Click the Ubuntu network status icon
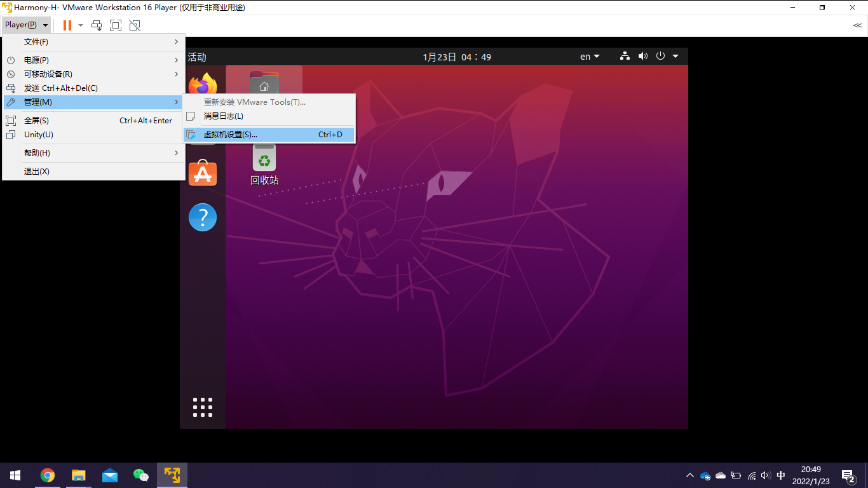 [625, 57]
